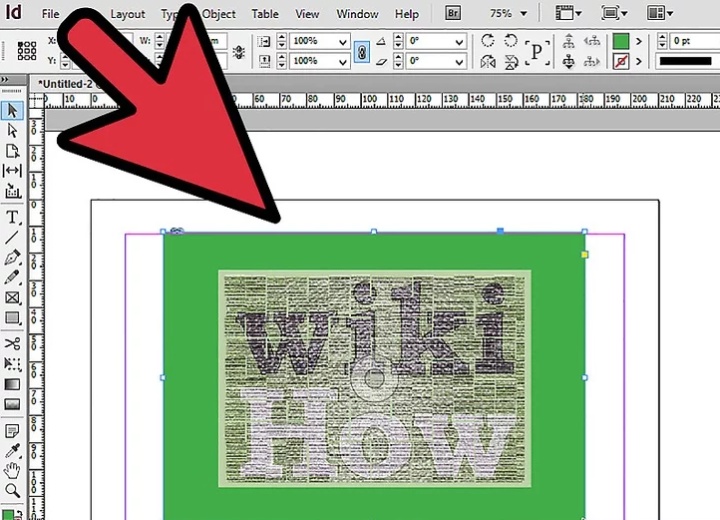Open Scale X Percentage 100% dropdown
The width and height of the screenshot is (720, 520).
[x=343, y=41]
